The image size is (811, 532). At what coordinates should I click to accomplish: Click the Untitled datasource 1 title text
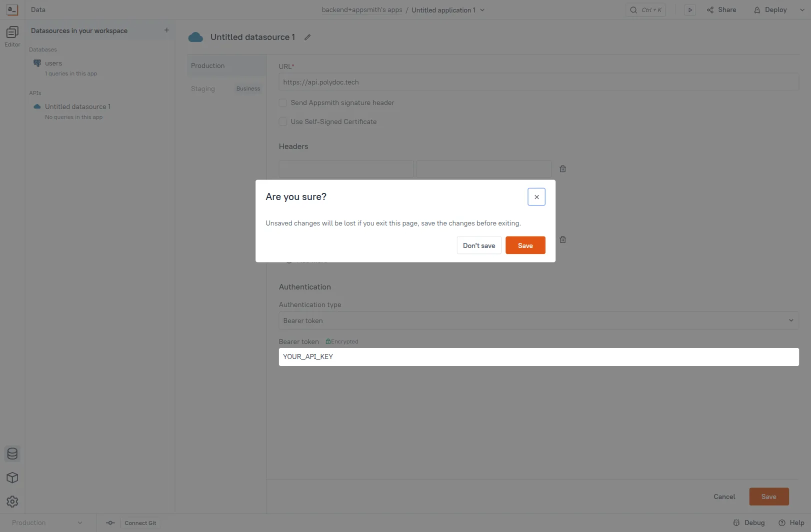pyautogui.click(x=252, y=37)
